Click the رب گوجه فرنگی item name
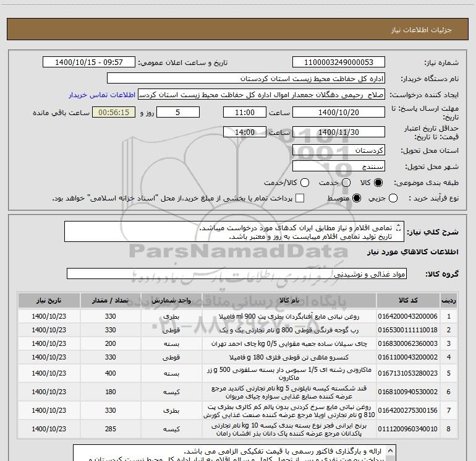Viewport: 476px width, 461px height. (289, 330)
